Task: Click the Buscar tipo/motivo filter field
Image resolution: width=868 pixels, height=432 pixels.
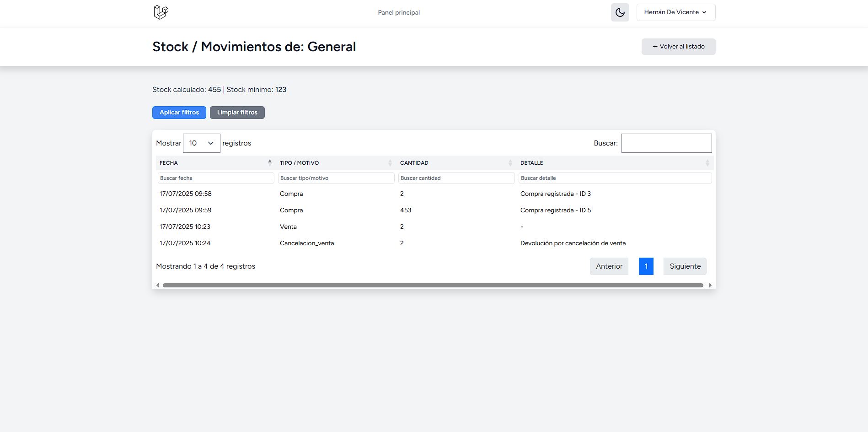Action: pos(336,178)
